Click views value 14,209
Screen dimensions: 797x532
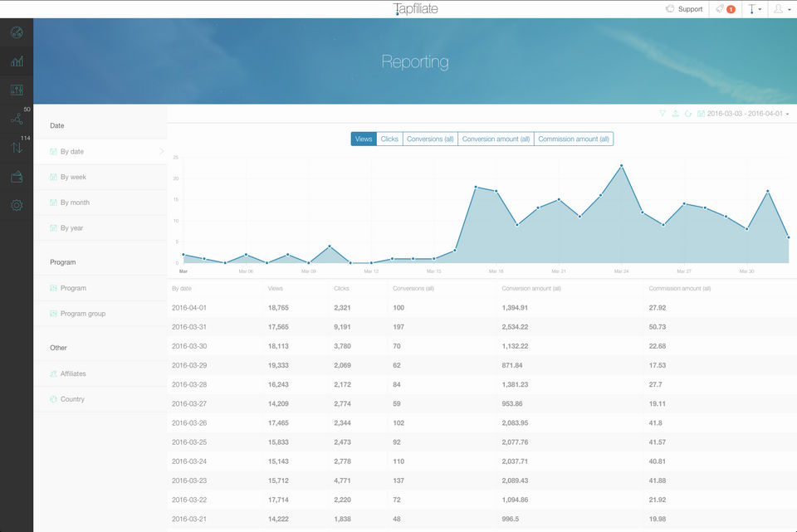click(278, 404)
